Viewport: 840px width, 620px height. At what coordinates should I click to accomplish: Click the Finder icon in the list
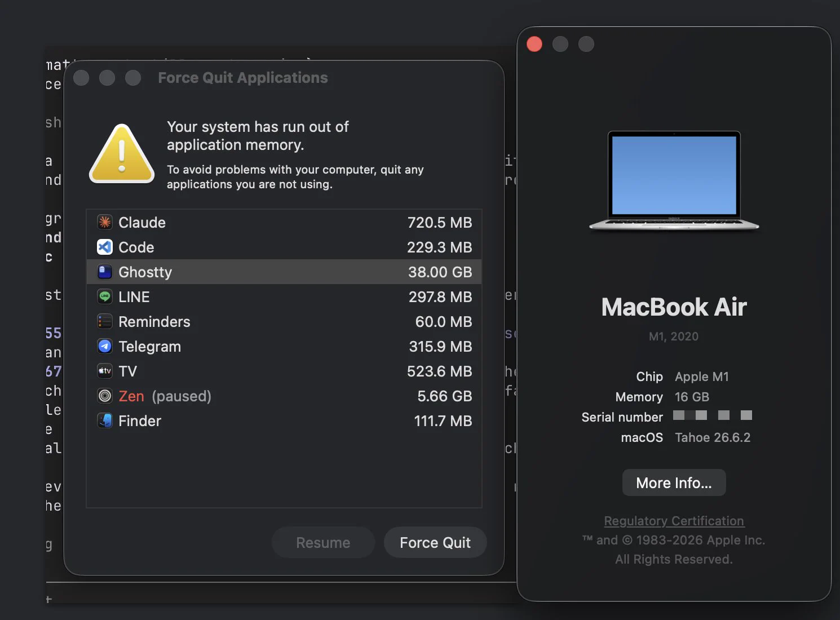[x=105, y=420]
